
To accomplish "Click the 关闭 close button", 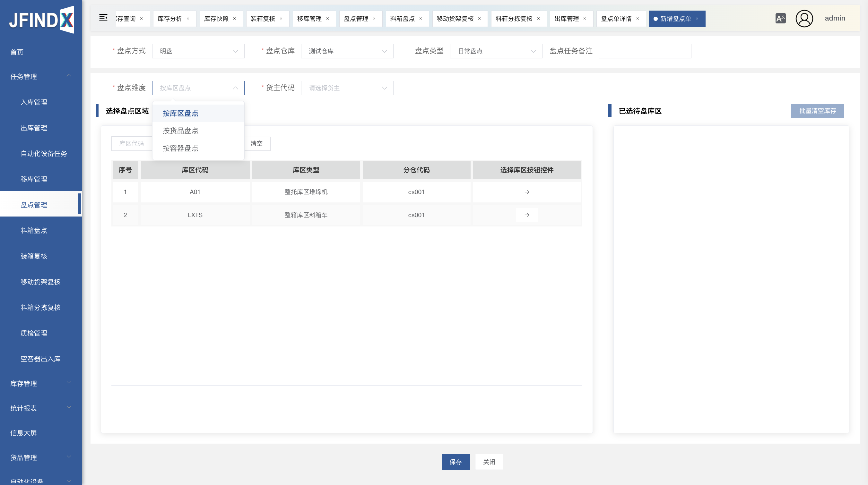I will [x=489, y=462].
